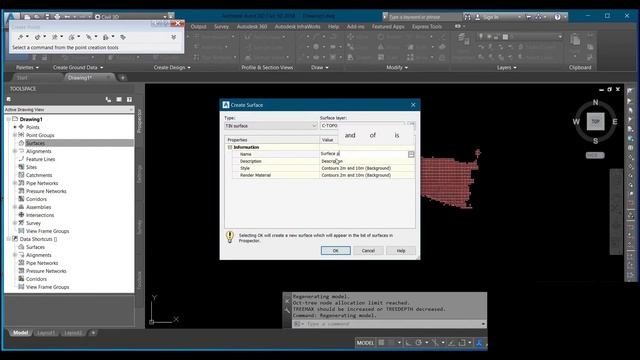Open Help from Create Surface dialog

click(x=401, y=251)
